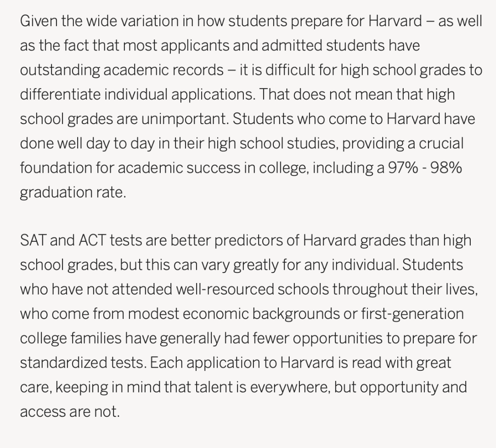Click the word "unimportant."
Viewport: 496px width, 448px height.
(x=185, y=119)
